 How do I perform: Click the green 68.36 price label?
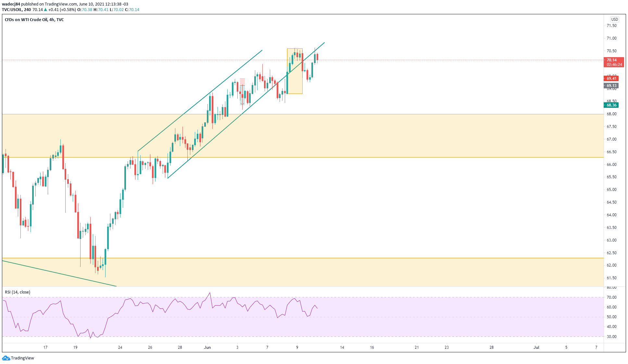(x=611, y=105)
